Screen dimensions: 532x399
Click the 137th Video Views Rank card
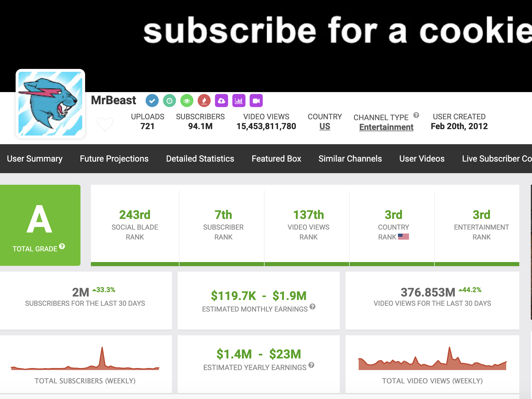tap(307, 225)
